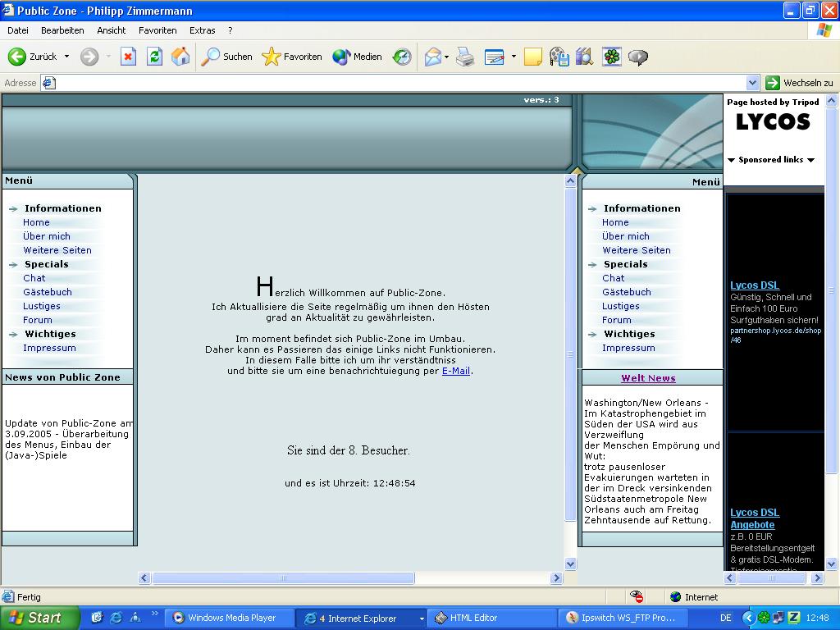The height and width of the screenshot is (630, 840).
Task: Refresh the page with the reload icon
Action: coord(154,57)
